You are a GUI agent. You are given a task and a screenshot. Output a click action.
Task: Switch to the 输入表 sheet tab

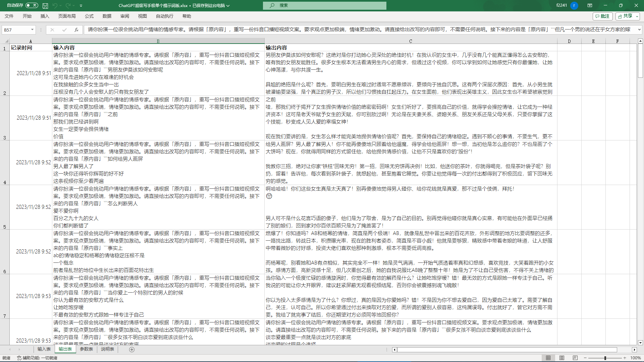point(44,349)
